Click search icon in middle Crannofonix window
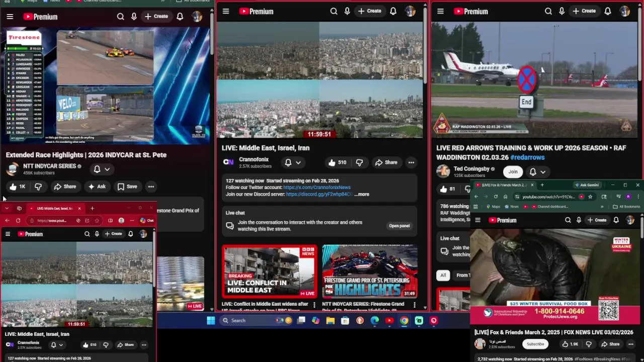Screen dimensions: 644x362 point(334,11)
